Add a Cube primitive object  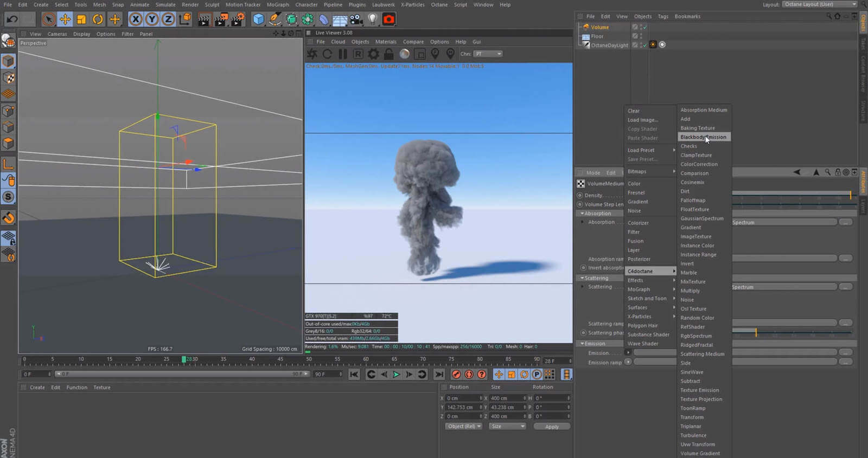tap(259, 20)
